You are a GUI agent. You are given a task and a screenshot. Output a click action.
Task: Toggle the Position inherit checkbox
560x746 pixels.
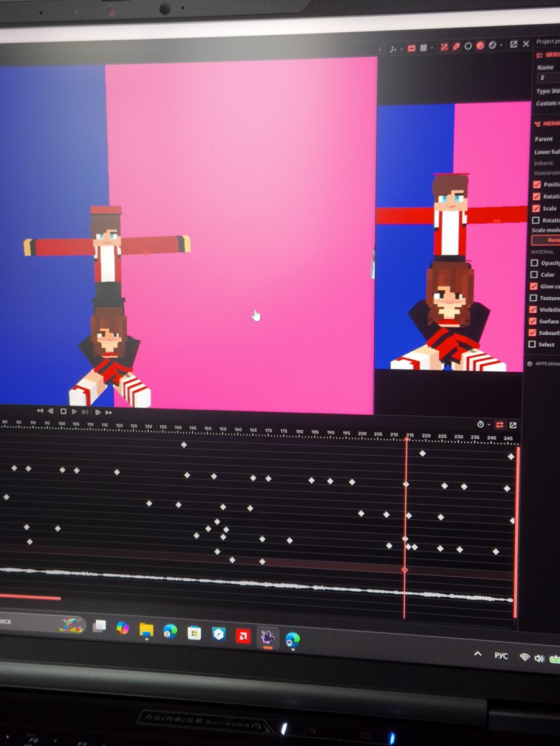pyautogui.click(x=536, y=185)
